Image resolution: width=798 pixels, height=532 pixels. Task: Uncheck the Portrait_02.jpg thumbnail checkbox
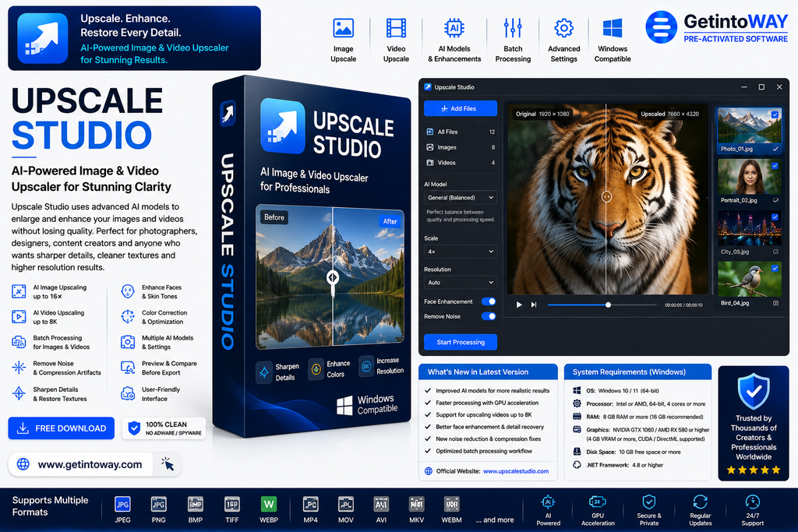click(775, 165)
